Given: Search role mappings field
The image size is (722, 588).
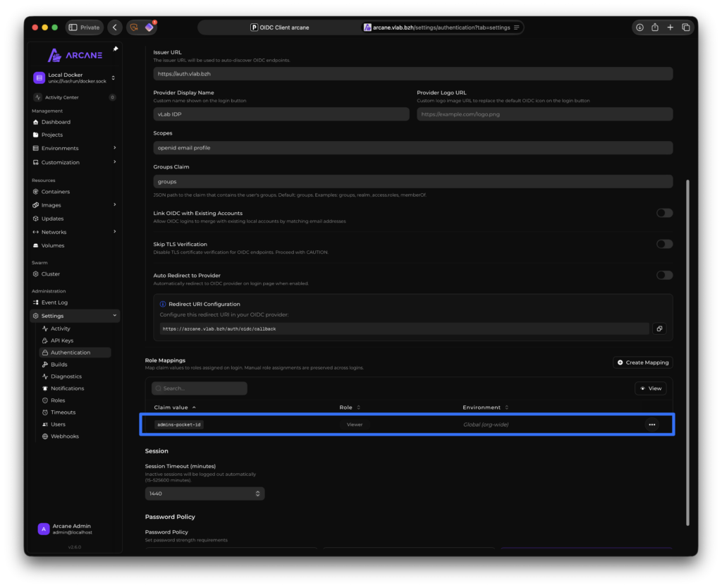Looking at the screenshot, I should coord(200,388).
